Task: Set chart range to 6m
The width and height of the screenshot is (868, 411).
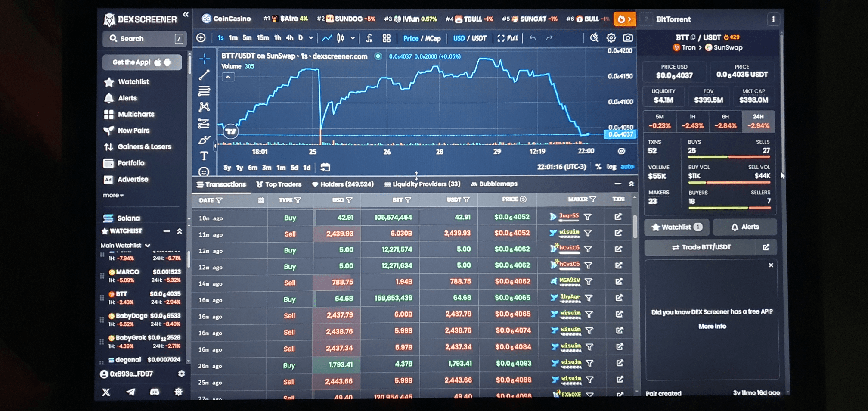Action: point(253,168)
